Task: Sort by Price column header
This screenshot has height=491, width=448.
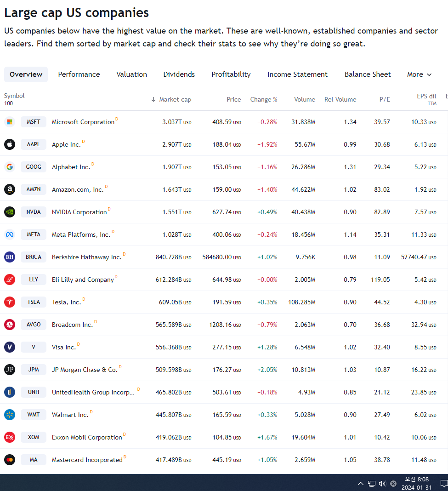Action: (234, 99)
